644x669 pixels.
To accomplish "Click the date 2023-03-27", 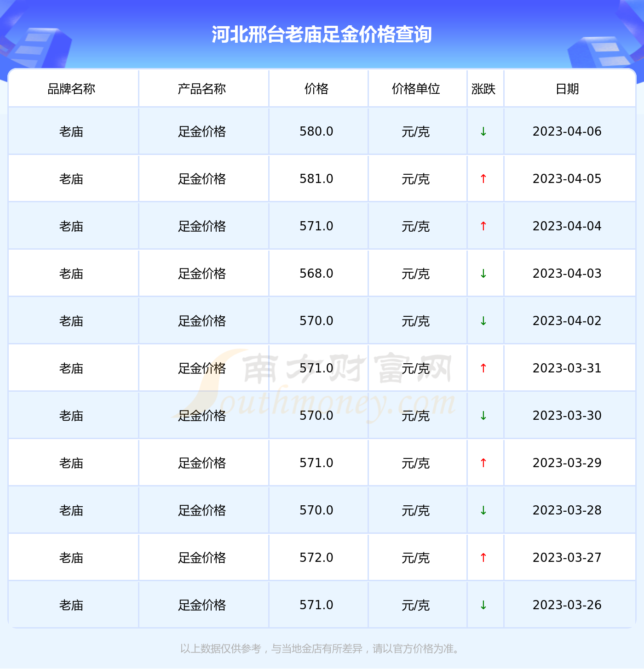I will (x=567, y=558).
